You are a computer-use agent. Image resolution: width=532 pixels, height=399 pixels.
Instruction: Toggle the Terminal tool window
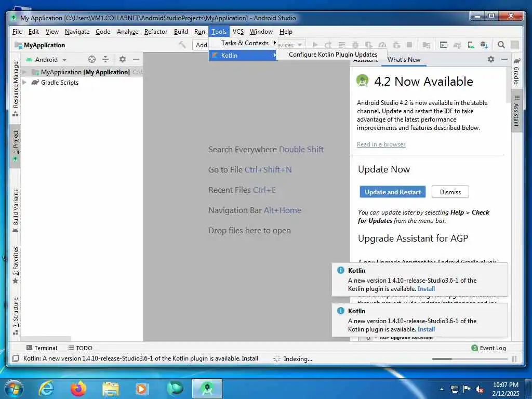pos(42,348)
